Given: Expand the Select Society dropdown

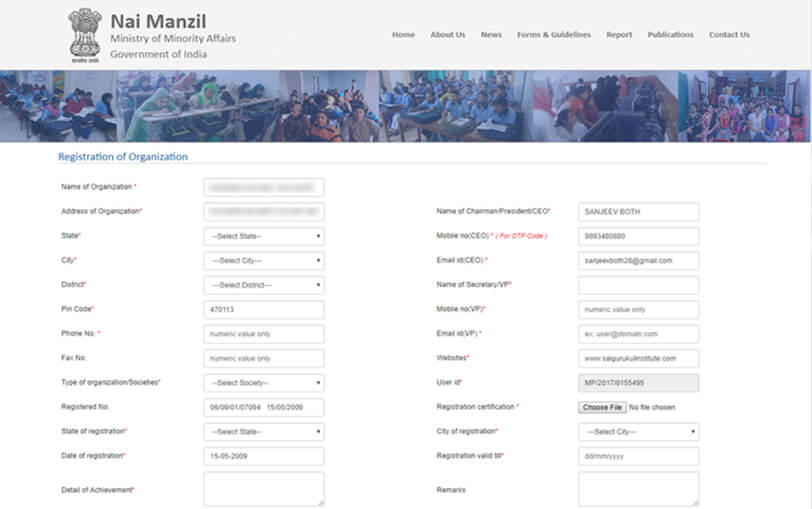Looking at the screenshot, I should [264, 383].
